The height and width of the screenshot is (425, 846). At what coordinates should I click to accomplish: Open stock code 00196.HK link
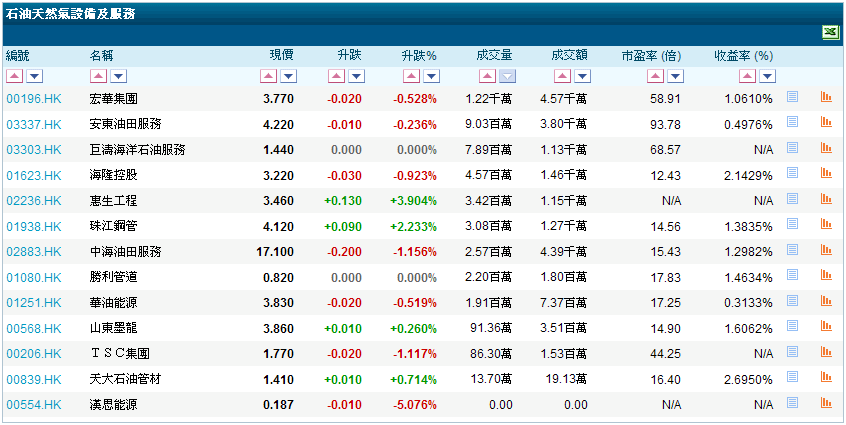[x=34, y=99]
